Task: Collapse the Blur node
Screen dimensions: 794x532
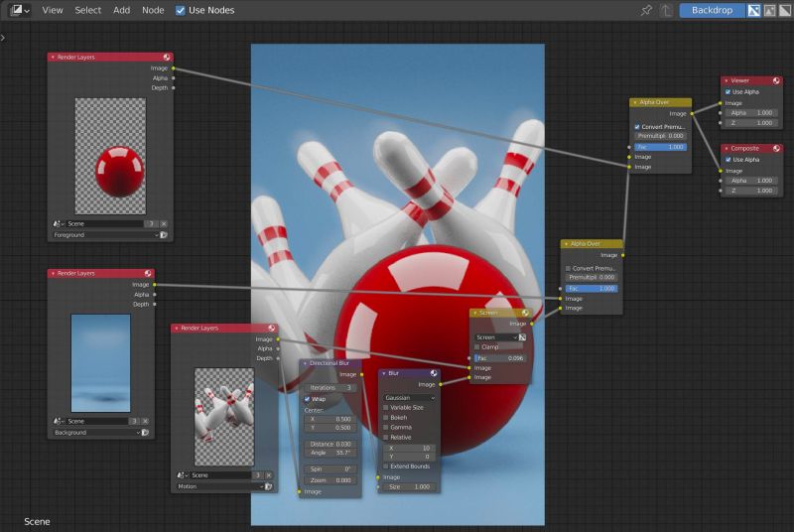Action: [x=384, y=373]
